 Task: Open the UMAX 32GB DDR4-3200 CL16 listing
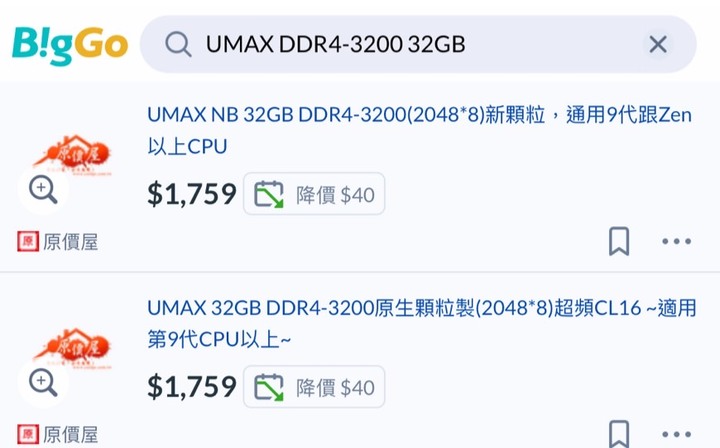[422, 324]
